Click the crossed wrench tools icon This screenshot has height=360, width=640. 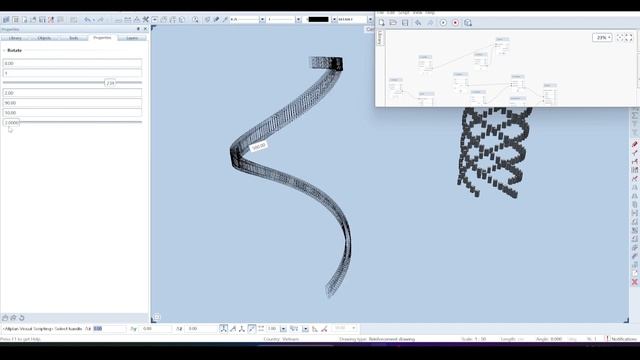(x=145, y=20)
